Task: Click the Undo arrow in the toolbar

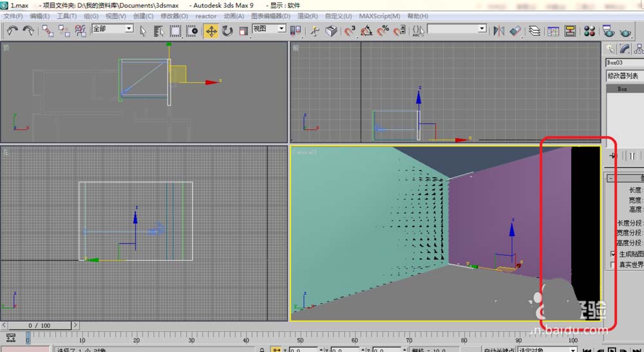Action: coord(12,30)
